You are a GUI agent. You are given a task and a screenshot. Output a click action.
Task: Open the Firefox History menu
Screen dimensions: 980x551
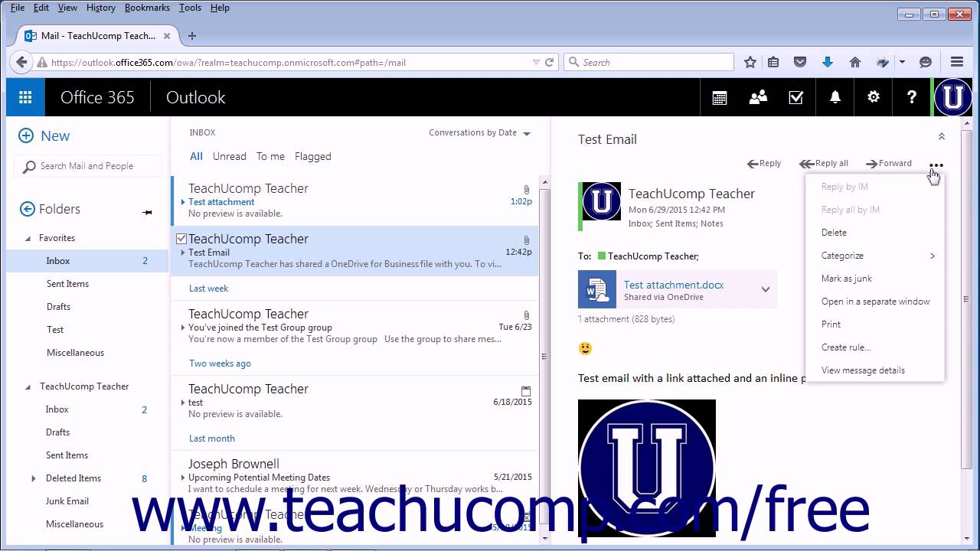101,8
